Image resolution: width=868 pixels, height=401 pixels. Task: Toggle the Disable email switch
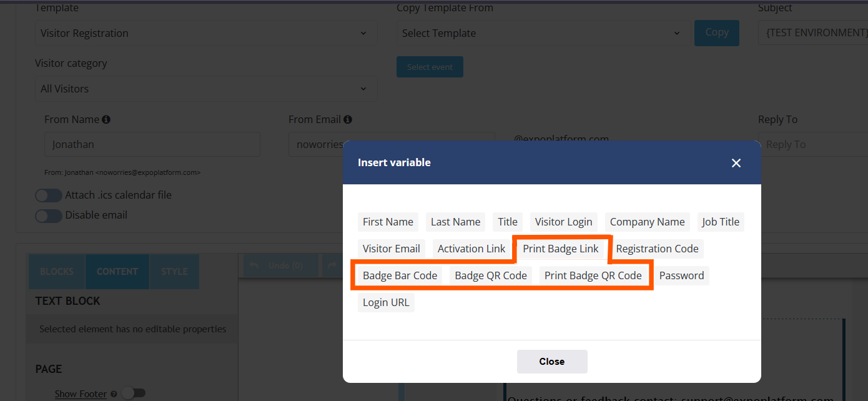click(48, 215)
